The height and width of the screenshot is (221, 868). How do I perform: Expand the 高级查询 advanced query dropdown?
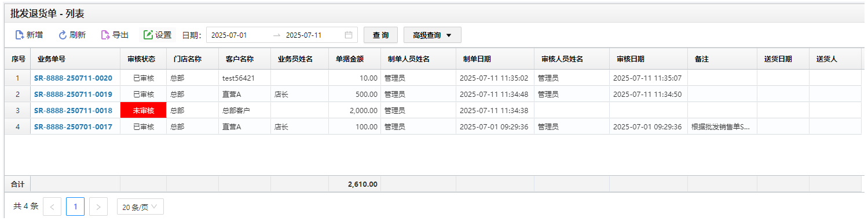coord(433,35)
